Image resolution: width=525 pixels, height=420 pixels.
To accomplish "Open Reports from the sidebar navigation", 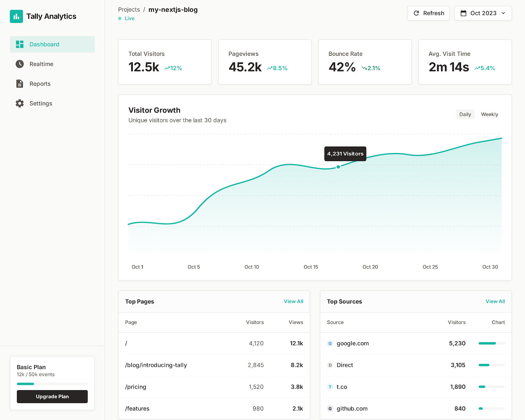I will point(40,84).
